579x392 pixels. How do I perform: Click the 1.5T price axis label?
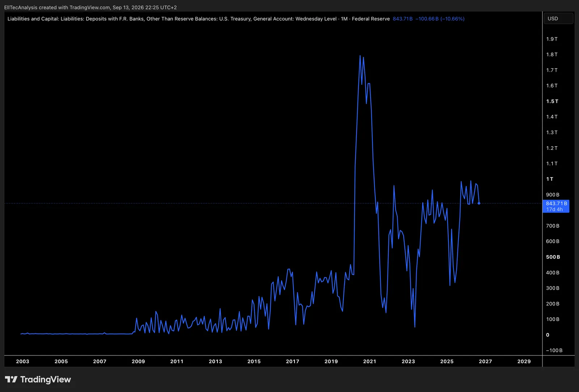coord(552,101)
